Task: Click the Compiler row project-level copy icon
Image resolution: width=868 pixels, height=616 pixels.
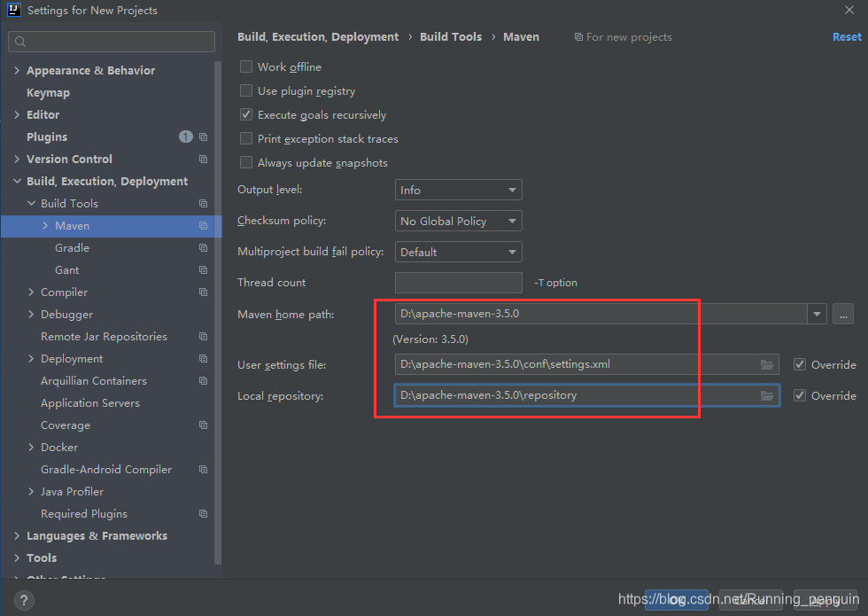Action: (203, 292)
